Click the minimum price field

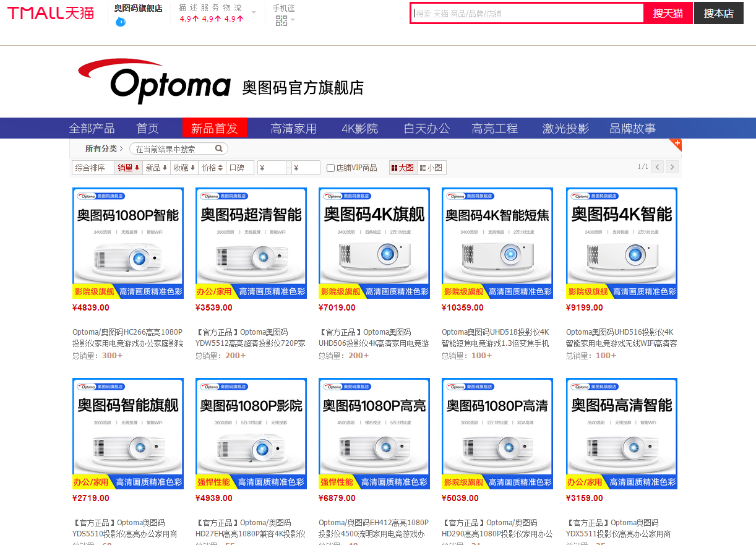(x=272, y=168)
